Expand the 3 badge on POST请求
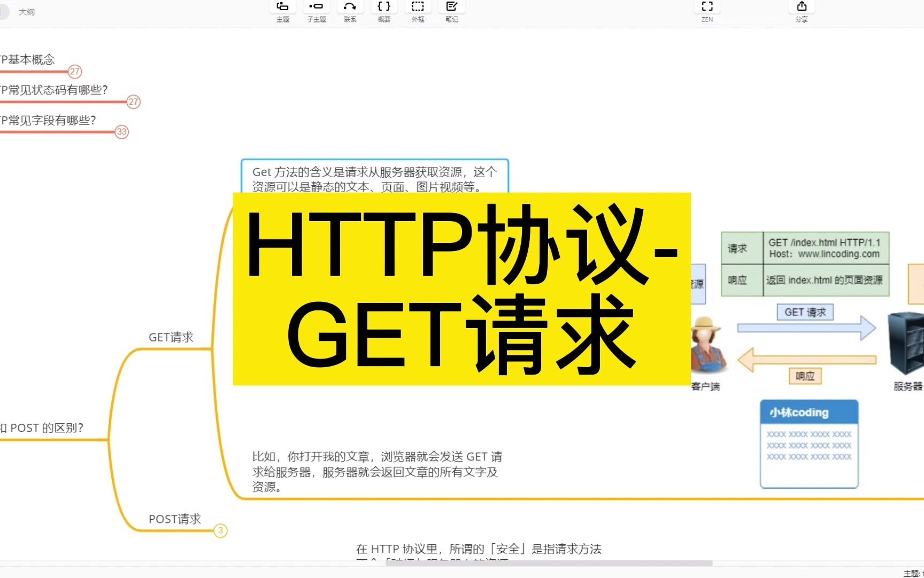 pyautogui.click(x=220, y=530)
